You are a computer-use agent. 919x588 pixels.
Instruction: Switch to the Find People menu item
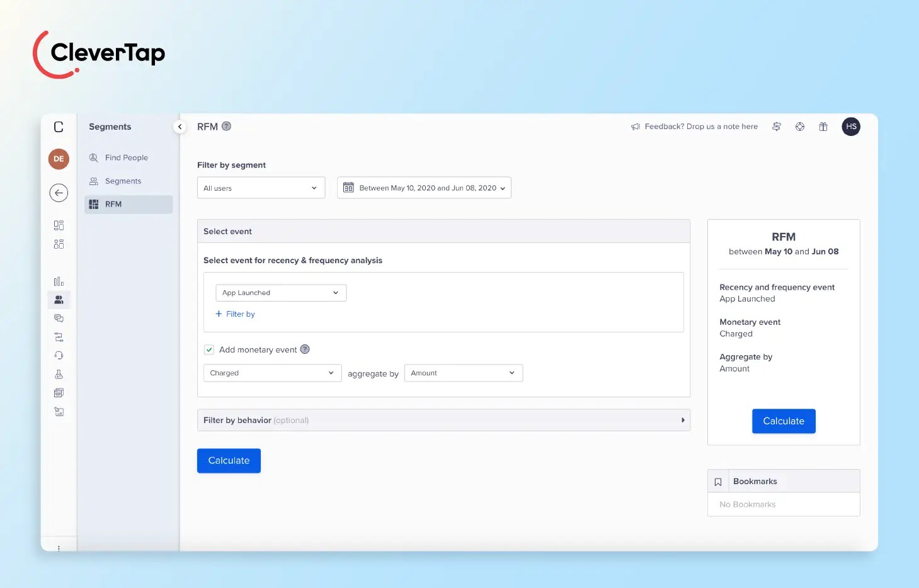127,157
